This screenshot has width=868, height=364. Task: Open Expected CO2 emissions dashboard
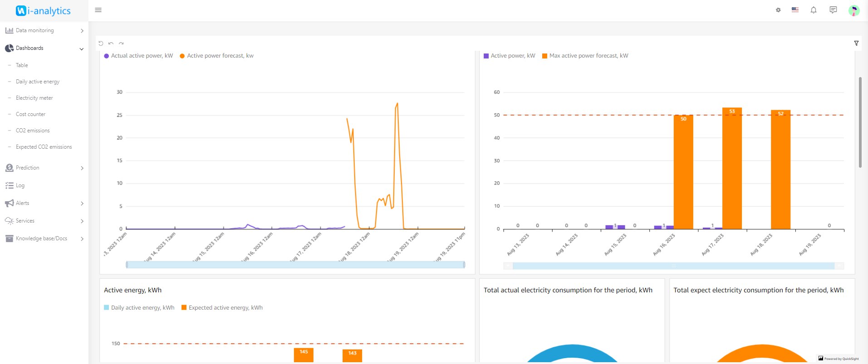[44, 147]
